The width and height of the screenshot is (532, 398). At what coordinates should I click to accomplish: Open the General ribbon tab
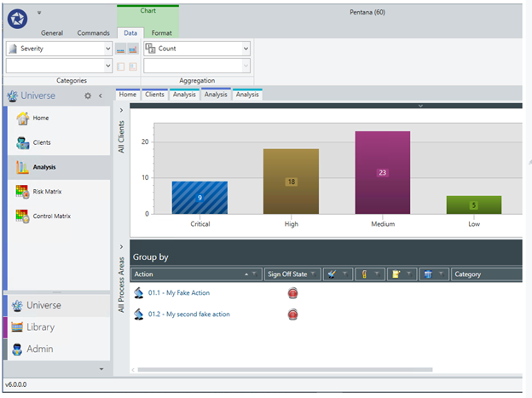[52, 33]
